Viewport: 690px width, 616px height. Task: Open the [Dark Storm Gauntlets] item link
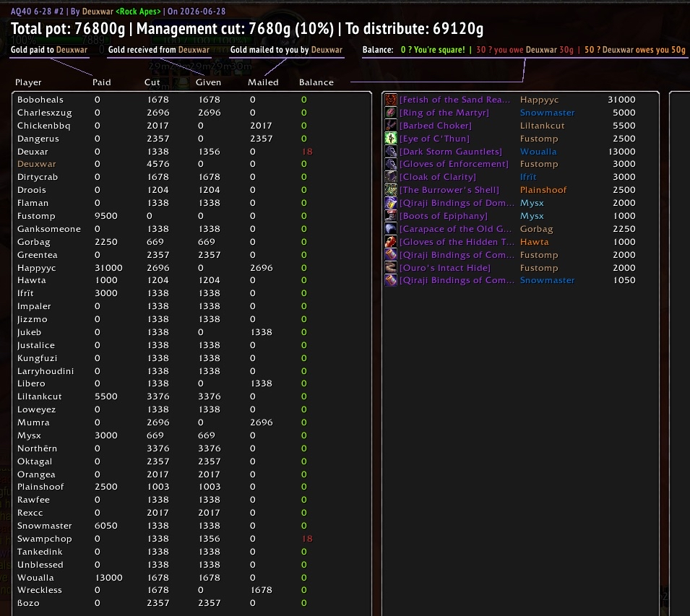[x=451, y=151]
